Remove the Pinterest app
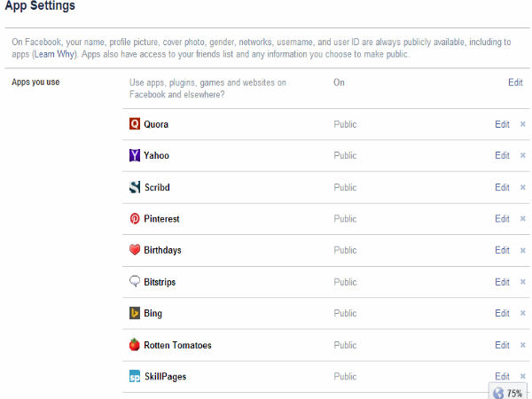 tap(523, 219)
